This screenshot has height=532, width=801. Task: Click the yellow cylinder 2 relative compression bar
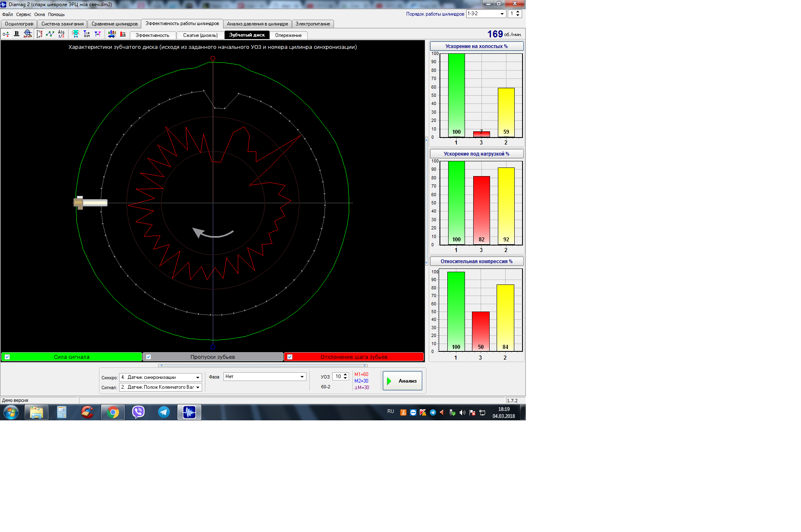[505, 318]
